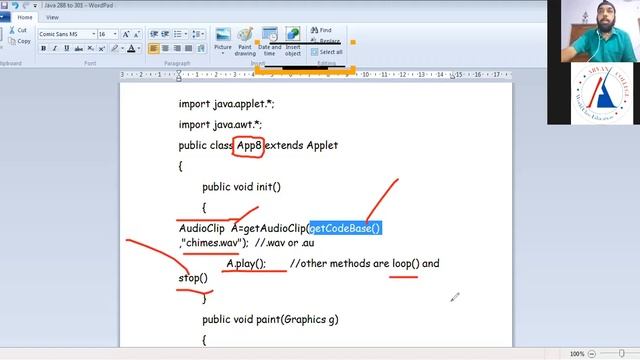The height and width of the screenshot is (360, 640).
Task: Click the zoom slider handle in status bar
Action: (621, 353)
